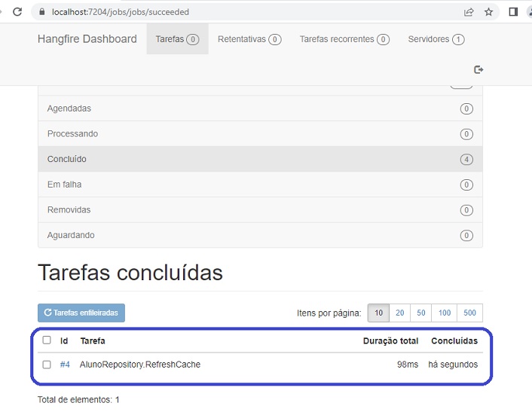
Task: Set items per page to 50
Action: 420,313
